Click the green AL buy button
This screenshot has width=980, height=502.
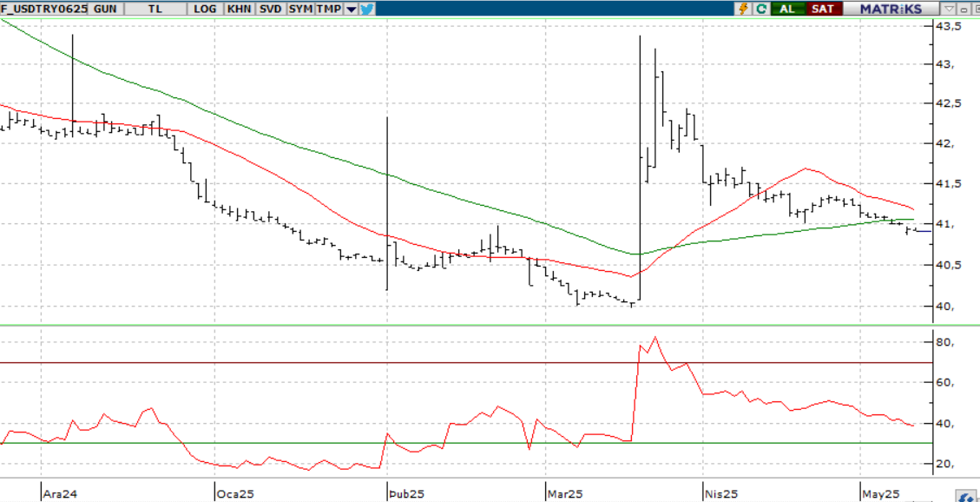tap(787, 9)
